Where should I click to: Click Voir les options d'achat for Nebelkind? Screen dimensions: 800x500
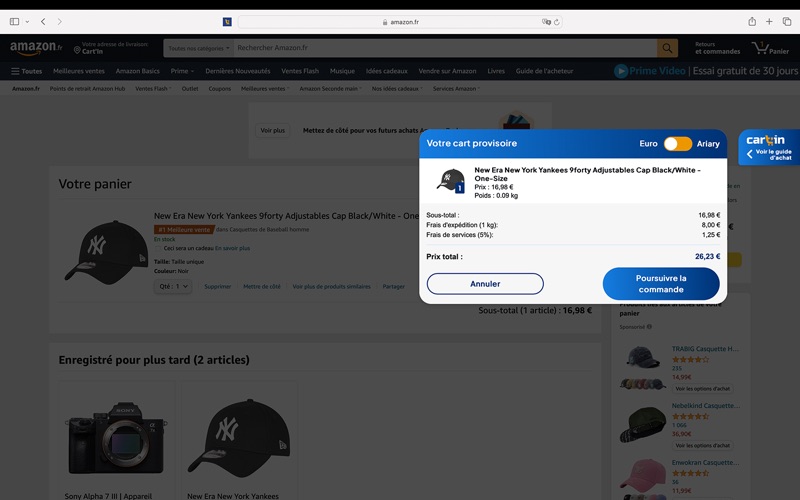point(703,445)
